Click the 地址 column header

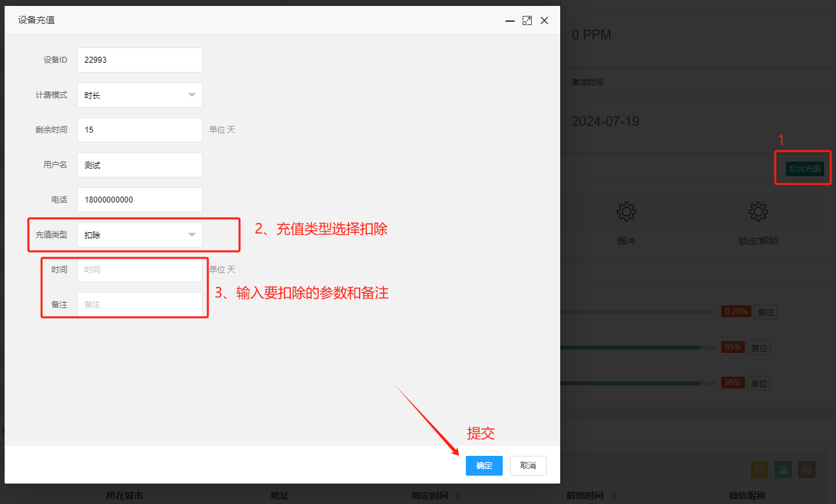(280, 496)
